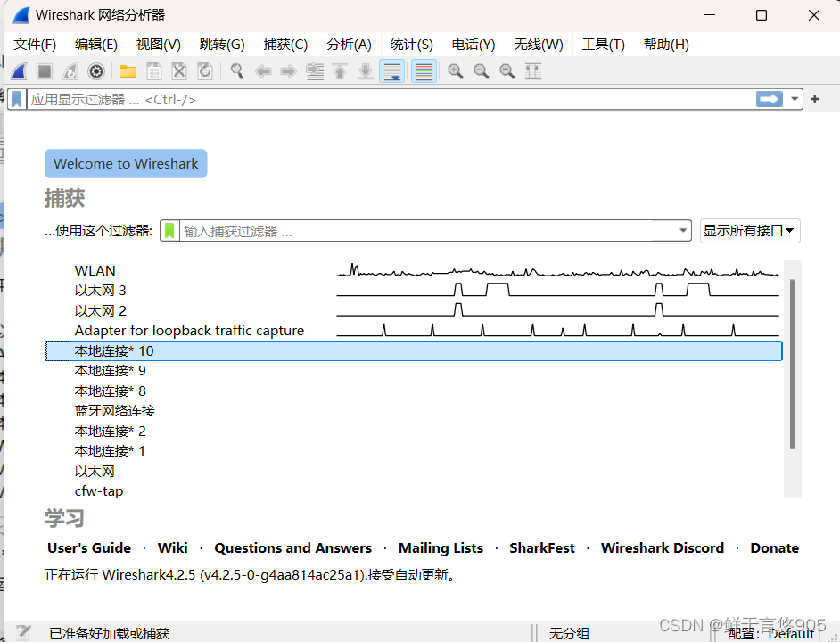Viewport: 840px width, 642px height.
Task: Select the 本地连接* 8 interface
Action: [x=413, y=391]
